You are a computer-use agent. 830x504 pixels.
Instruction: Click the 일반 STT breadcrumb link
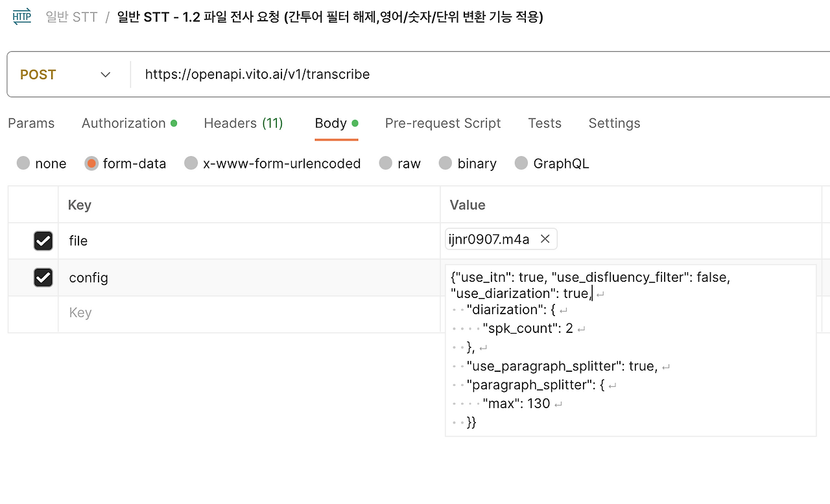[x=71, y=17]
